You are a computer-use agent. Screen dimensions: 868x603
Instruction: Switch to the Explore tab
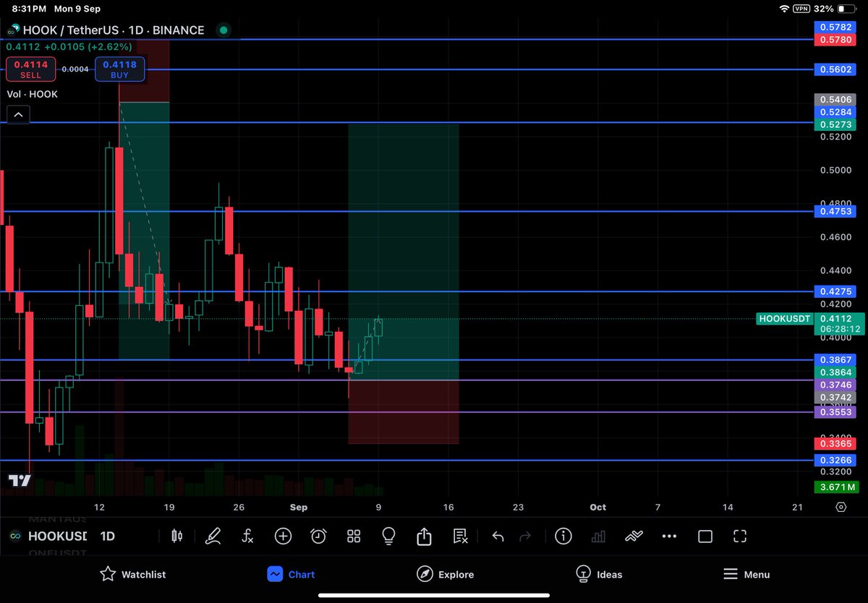pos(446,574)
